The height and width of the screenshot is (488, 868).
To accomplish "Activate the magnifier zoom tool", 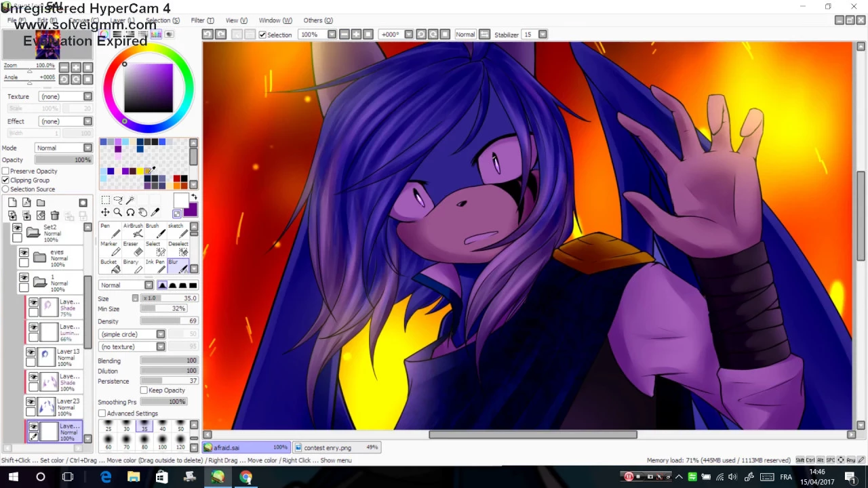I will click(118, 213).
